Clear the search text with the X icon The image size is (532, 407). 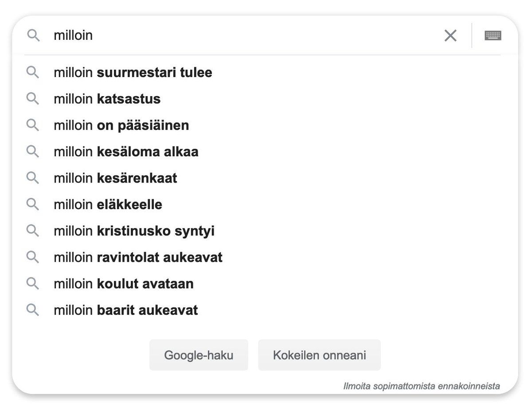click(x=450, y=35)
